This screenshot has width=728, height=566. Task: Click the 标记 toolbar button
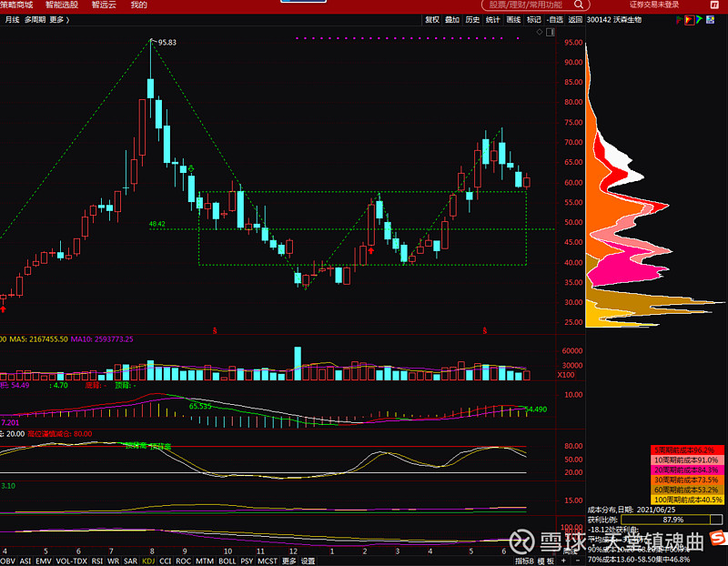(x=533, y=19)
